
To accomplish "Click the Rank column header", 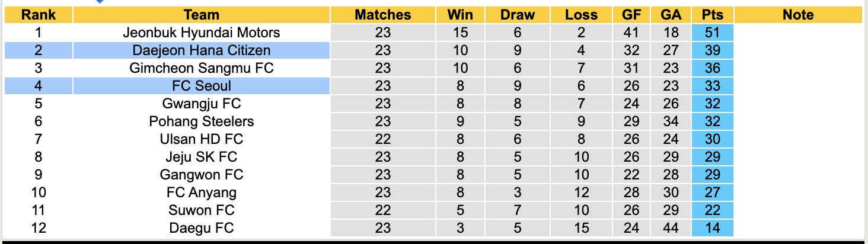I will point(38,15).
